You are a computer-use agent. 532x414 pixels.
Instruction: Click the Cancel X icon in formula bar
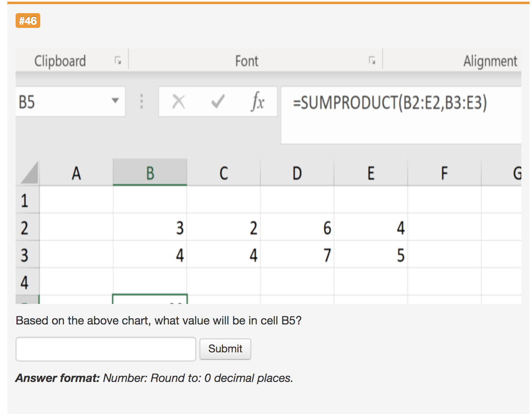point(179,102)
